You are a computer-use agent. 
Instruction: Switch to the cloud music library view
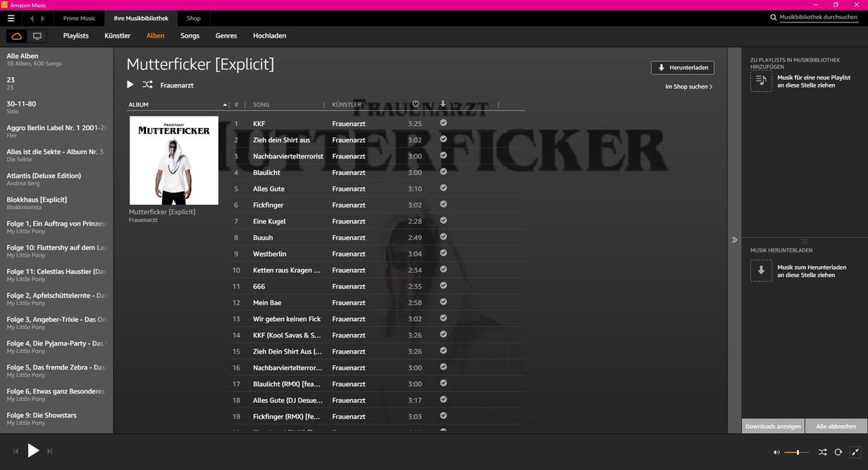[16, 35]
